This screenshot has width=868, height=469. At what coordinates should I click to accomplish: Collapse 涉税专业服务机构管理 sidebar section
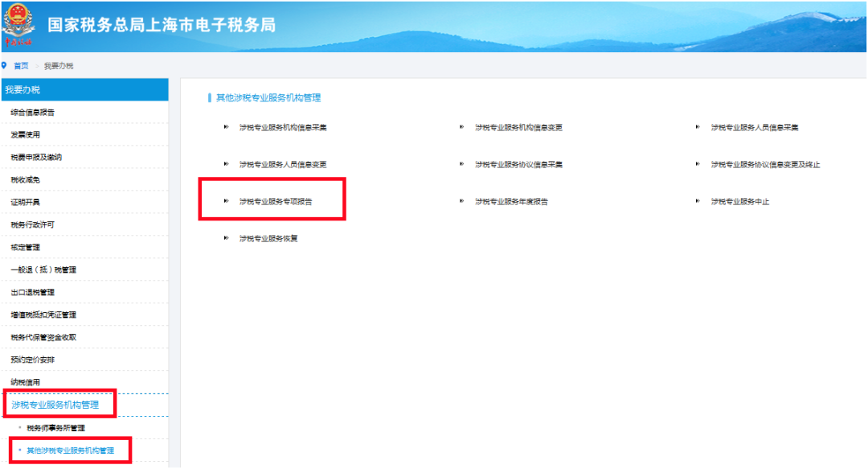coord(84,405)
